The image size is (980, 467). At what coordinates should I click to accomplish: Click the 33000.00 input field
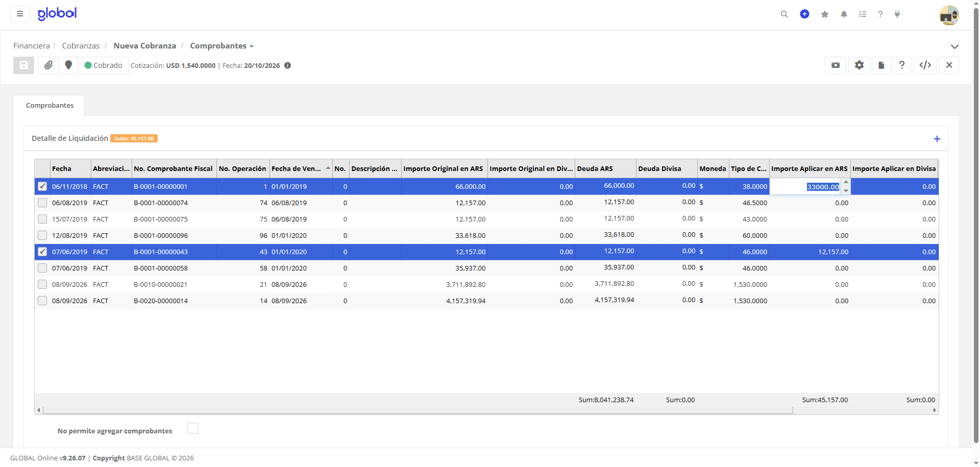805,187
